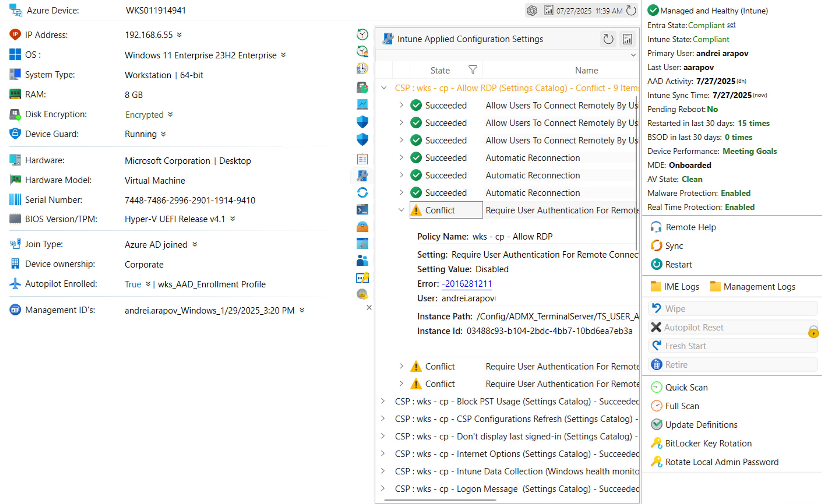Open the password field with key icon
Screen dimensions: 822x504
click(362, 278)
